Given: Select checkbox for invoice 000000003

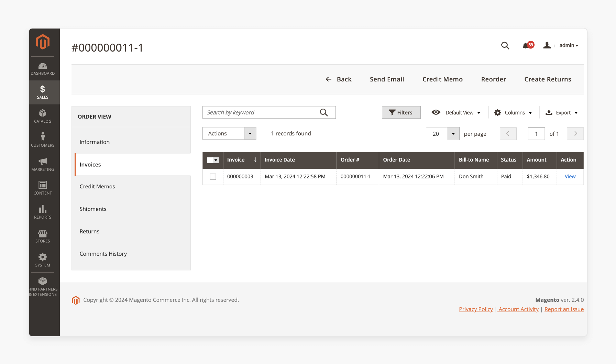Looking at the screenshot, I should (x=213, y=177).
